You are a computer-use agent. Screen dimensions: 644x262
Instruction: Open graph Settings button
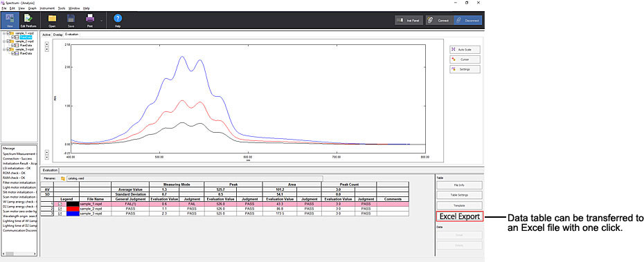465,69
